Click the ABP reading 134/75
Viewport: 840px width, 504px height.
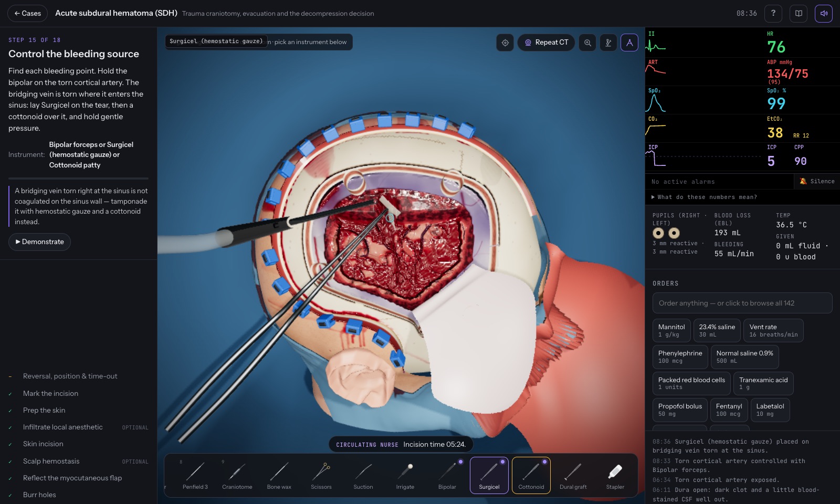tap(787, 73)
